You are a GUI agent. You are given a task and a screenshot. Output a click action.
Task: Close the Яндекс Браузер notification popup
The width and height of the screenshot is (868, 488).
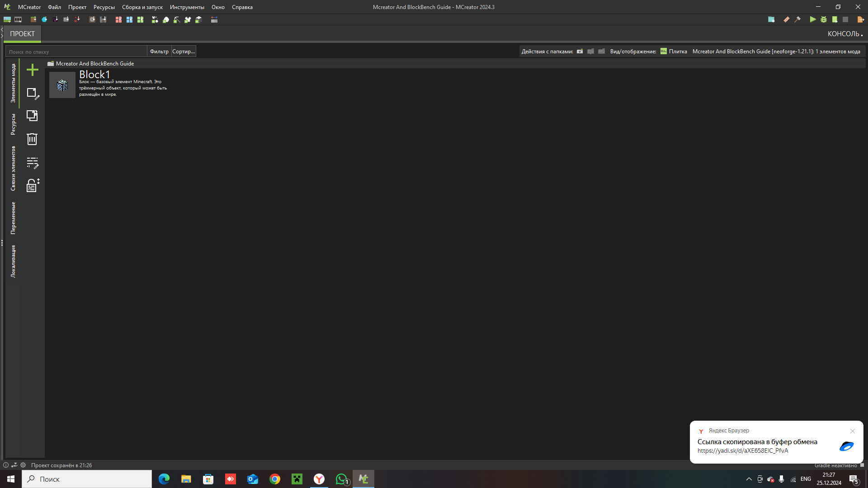coord(853,431)
